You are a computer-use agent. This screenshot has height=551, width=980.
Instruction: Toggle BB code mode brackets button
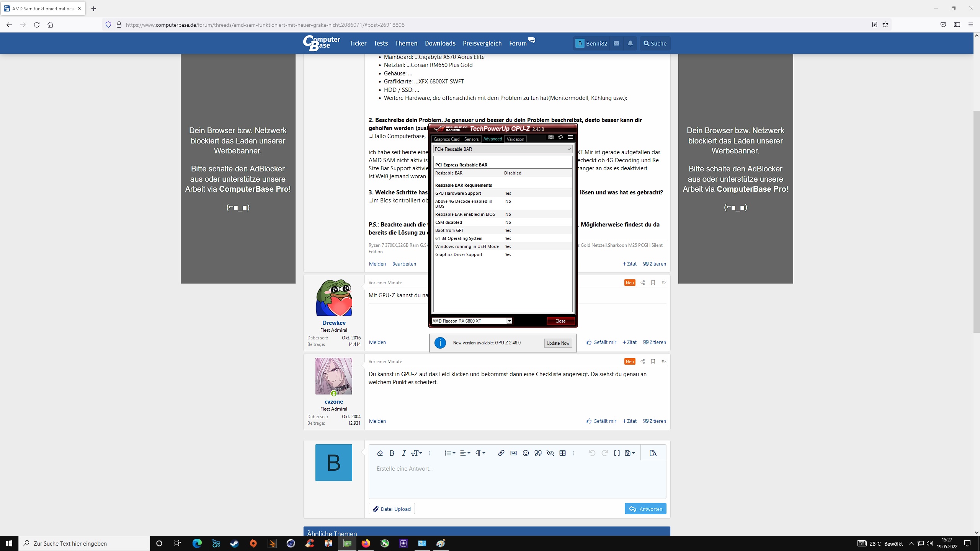coord(617,453)
